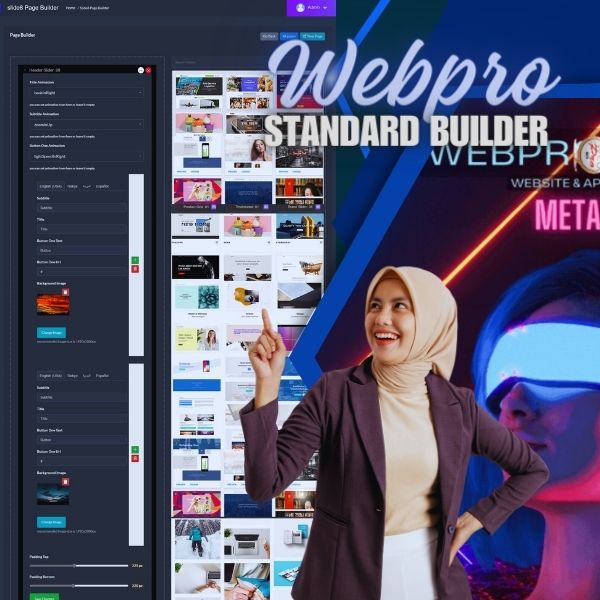Viewport: 600px width, 600px height.
Task: Click green add icon beside orange-image slide
Action: pyautogui.click(x=135, y=260)
